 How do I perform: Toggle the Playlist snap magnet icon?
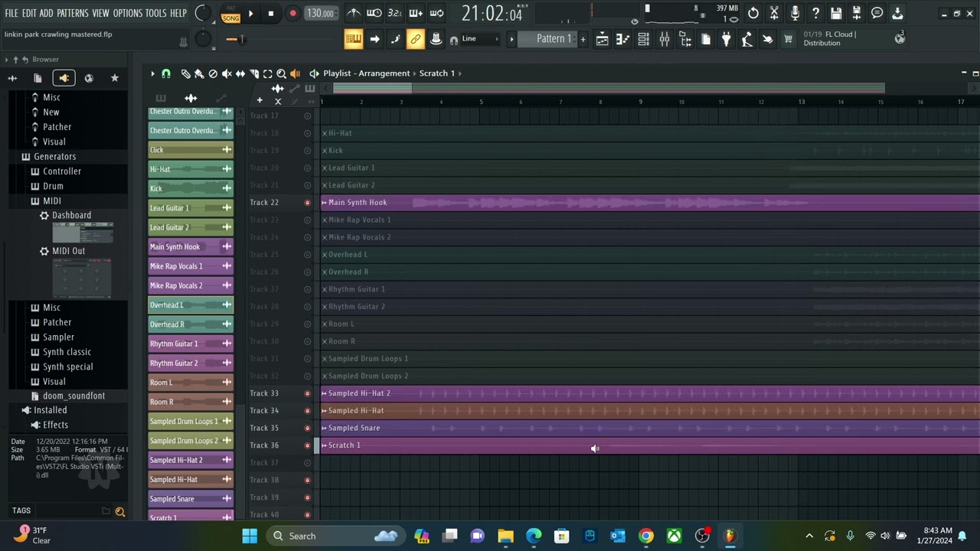pyautogui.click(x=166, y=73)
